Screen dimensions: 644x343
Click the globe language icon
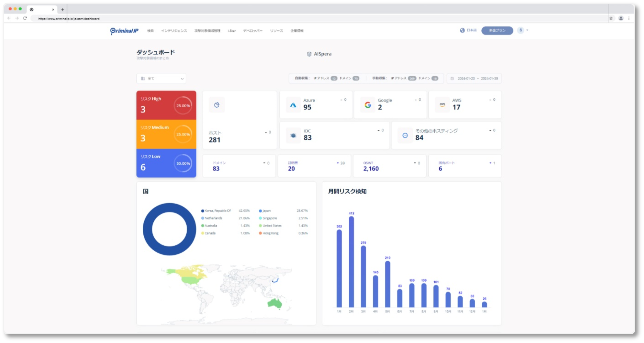(x=462, y=30)
